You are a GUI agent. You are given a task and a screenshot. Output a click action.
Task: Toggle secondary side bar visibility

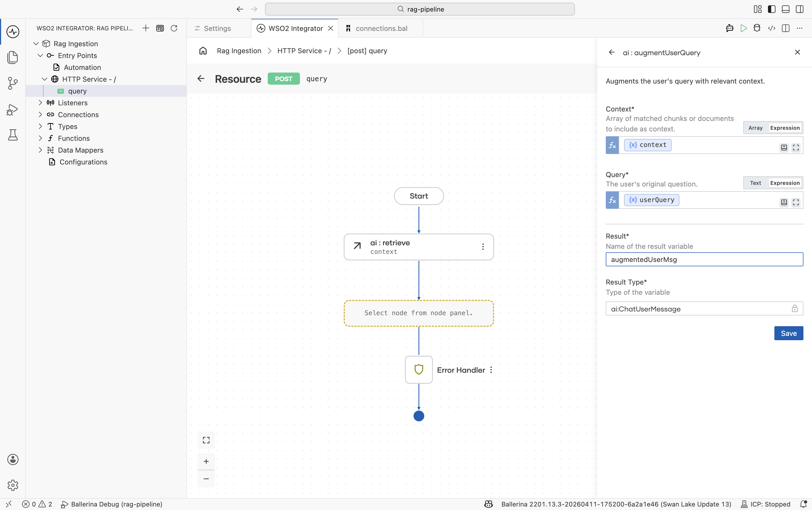click(x=800, y=9)
